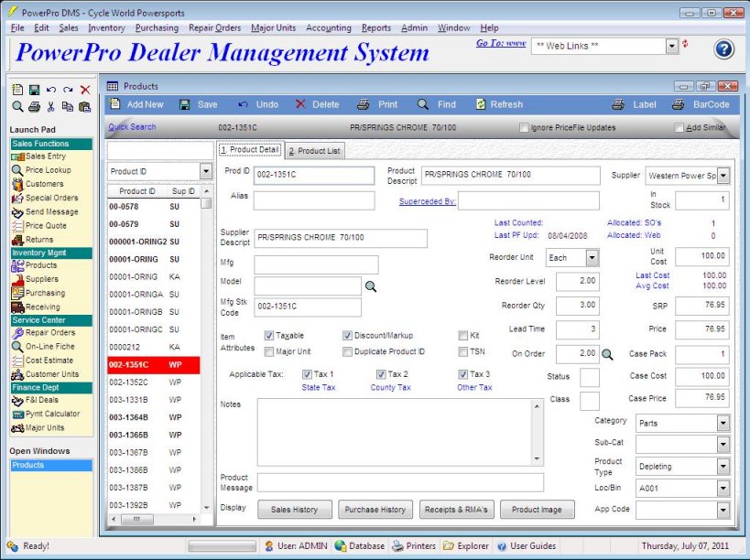Open the Reports menu
The width and height of the screenshot is (750, 560).
pyautogui.click(x=375, y=27)
